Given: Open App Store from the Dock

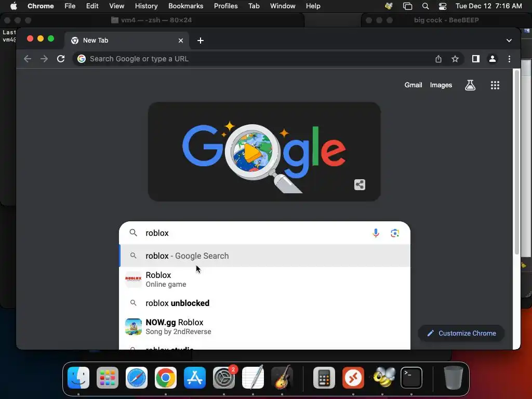Looking at the screenshot, I should click(x=195, y=378).
